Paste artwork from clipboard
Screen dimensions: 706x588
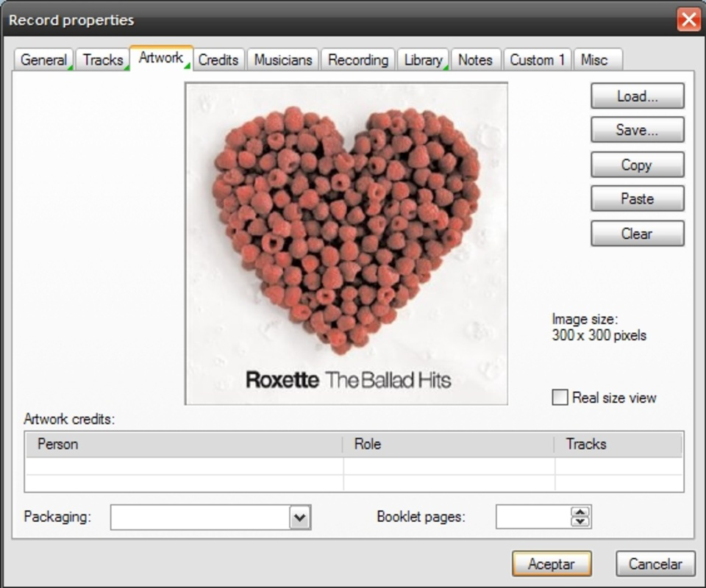[x=637, y=198]
